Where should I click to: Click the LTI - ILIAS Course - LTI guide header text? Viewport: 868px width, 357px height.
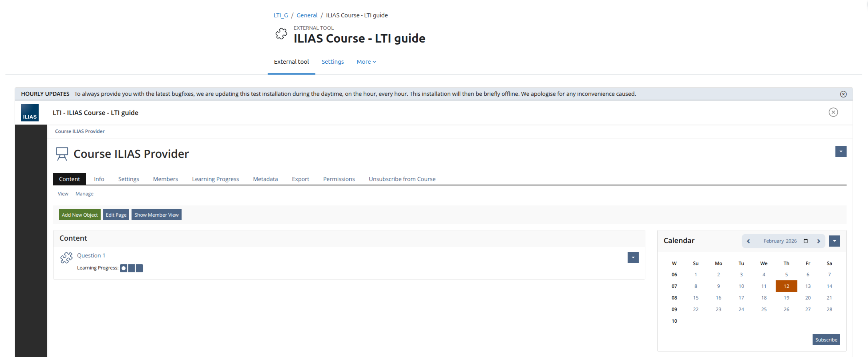pyautogui.click(x=95, y=113)
